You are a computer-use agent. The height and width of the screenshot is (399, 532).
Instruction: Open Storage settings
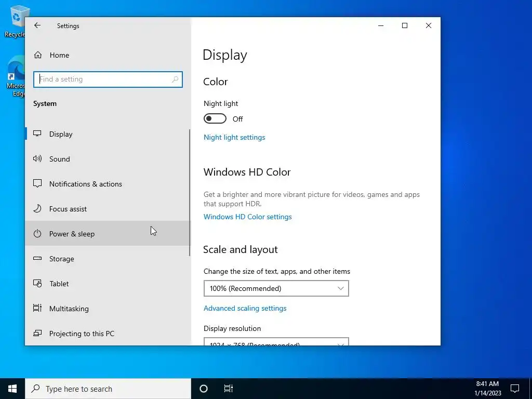pyautogui.click(x=108, y=259)
